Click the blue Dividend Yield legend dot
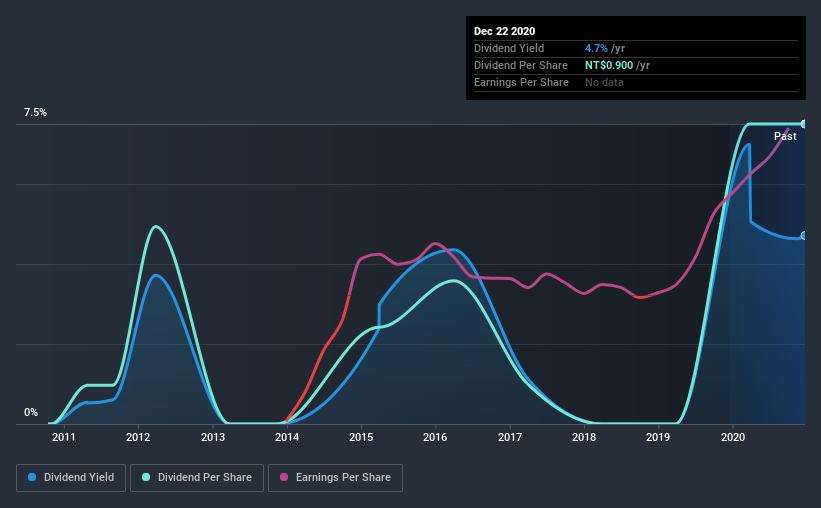 (x=32, y=477)
